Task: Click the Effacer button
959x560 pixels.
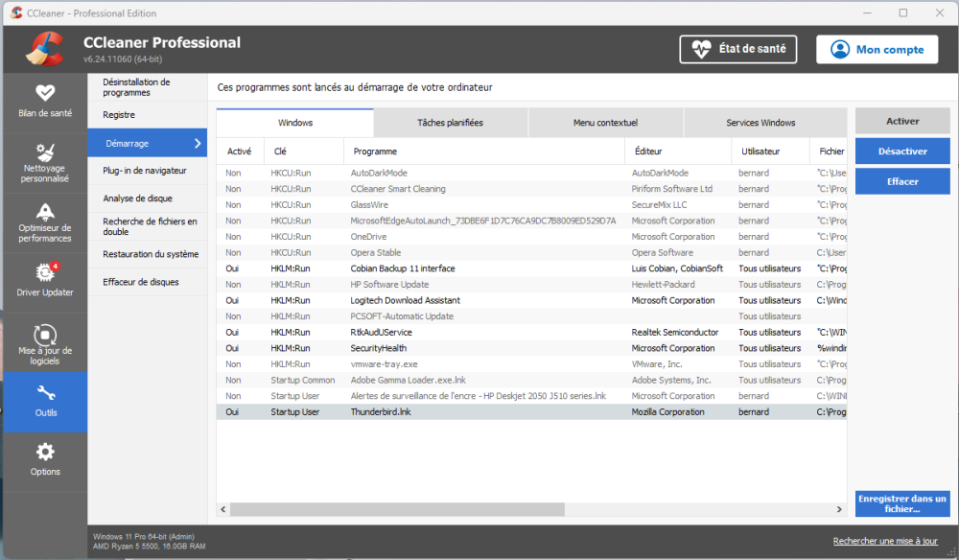Action: [902, 181]
